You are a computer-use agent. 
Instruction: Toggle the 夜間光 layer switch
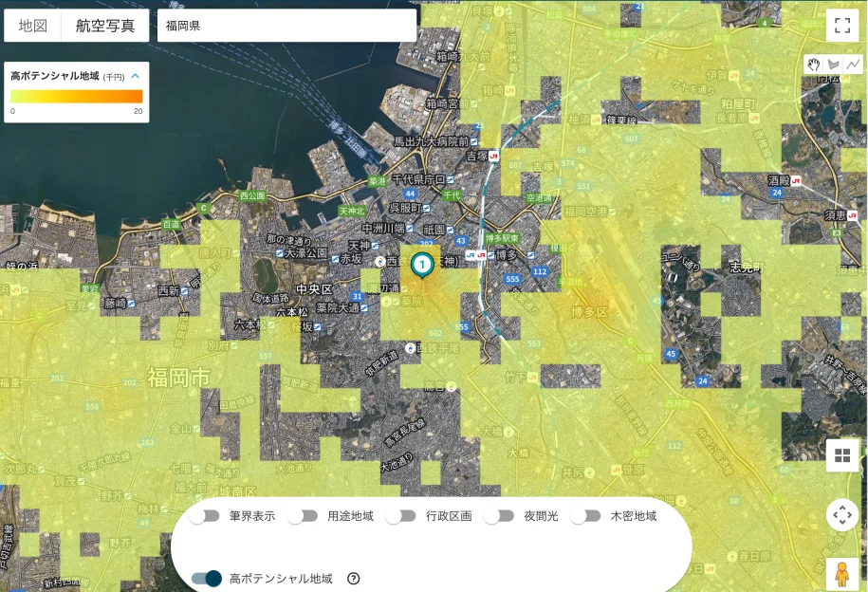[499, 516]
